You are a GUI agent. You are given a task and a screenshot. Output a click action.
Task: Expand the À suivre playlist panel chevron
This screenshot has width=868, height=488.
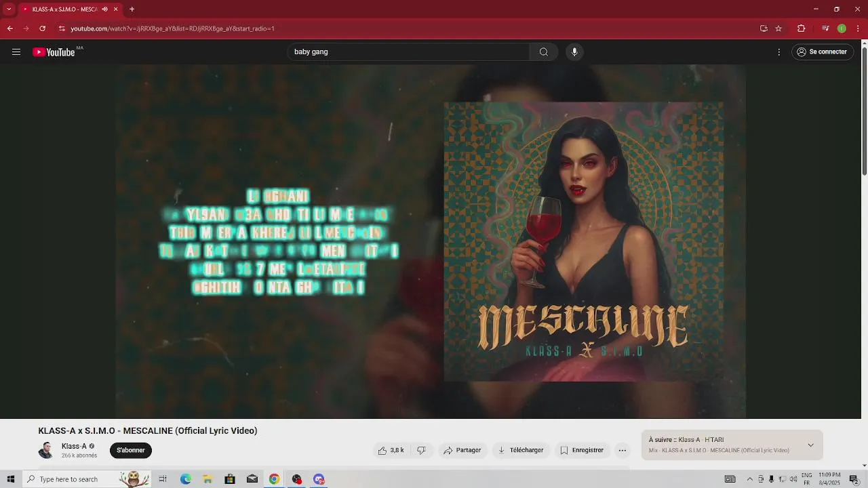(x=810, y=445)
